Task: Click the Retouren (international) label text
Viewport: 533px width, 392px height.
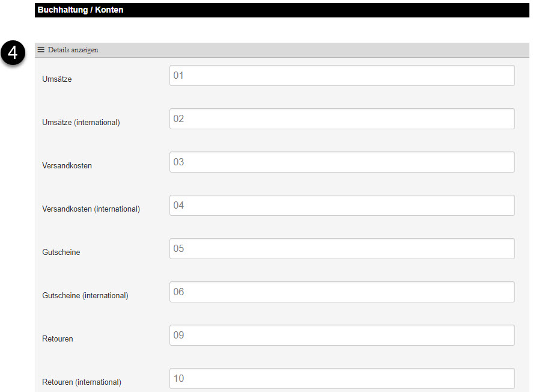Action: tap(82, 382)
